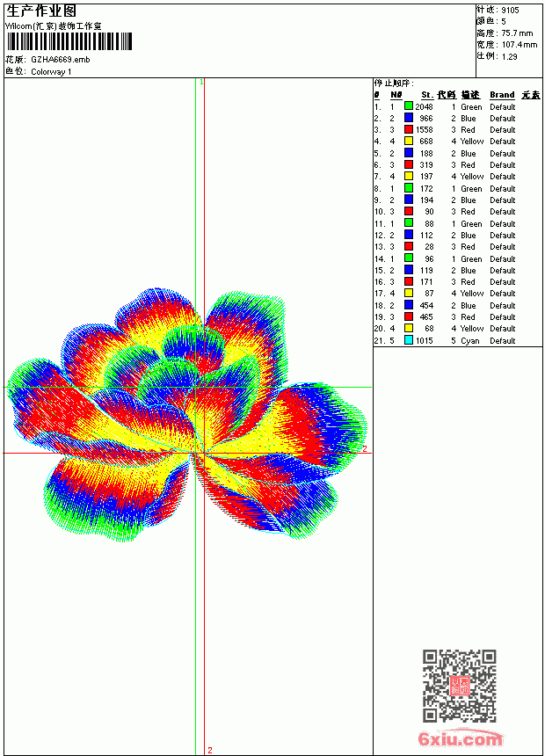545x756 pixels.
Task: Click the stitch count 668
Action: (426, 142)
